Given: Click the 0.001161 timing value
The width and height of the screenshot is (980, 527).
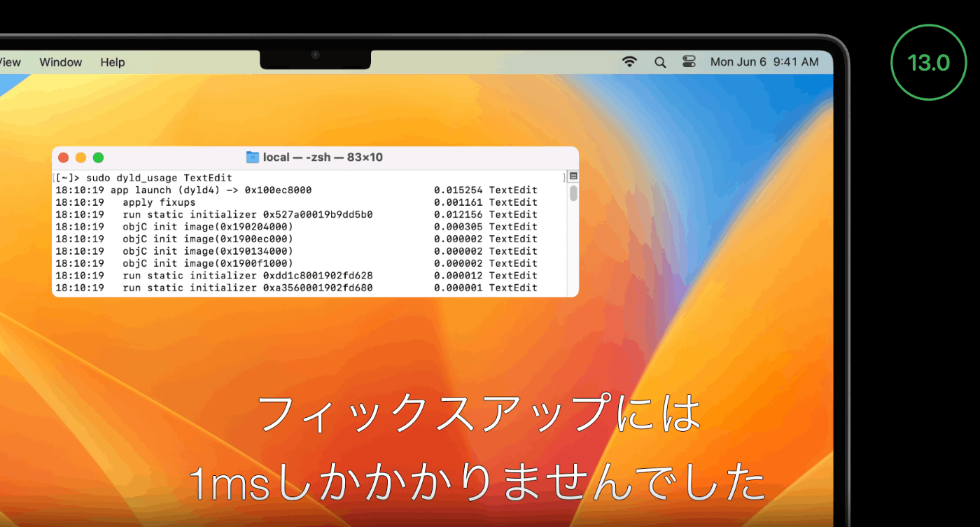Looking at the screenshot, I should (x=458, y=202).
